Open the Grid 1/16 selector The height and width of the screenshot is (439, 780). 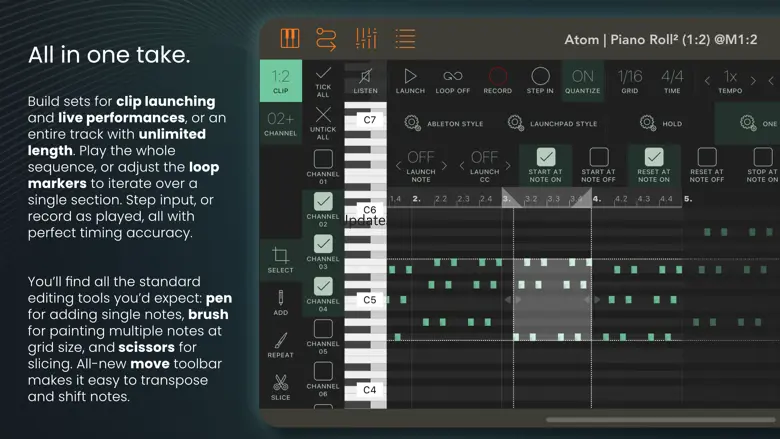coord(629,80)
